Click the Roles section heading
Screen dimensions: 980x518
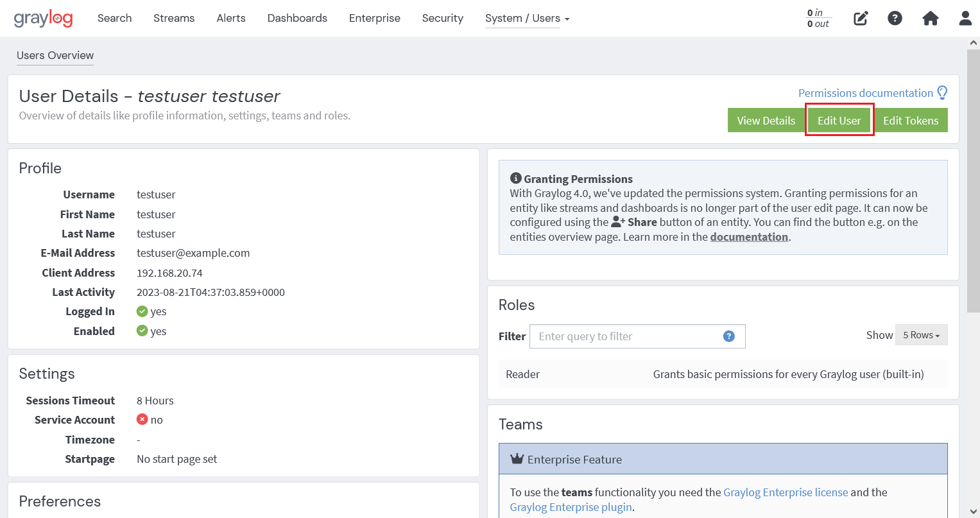point(517,305)
